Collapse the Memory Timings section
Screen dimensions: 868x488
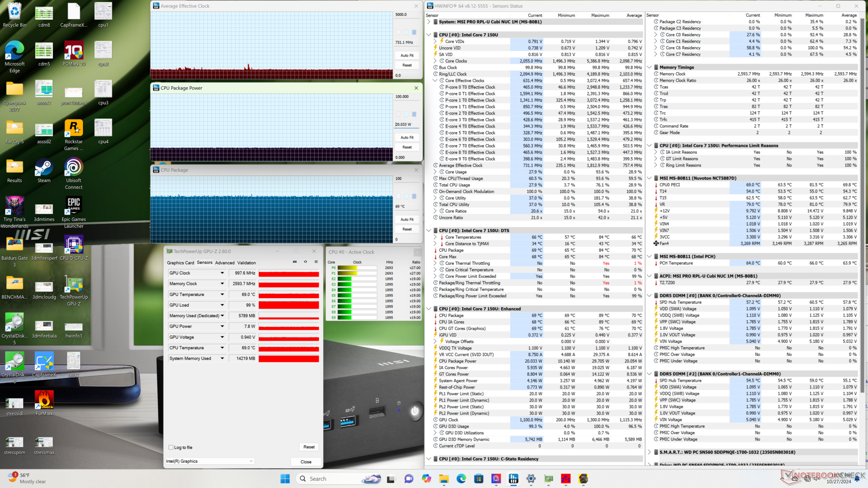pyautogui.click(x=649, y=67)
